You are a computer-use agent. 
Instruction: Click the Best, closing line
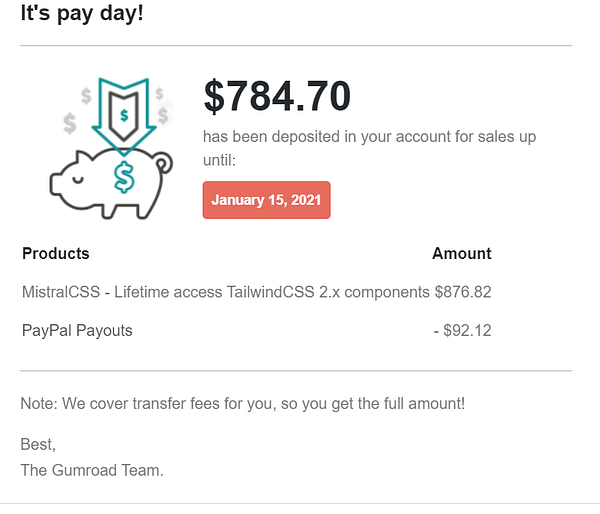coord(37,444)
